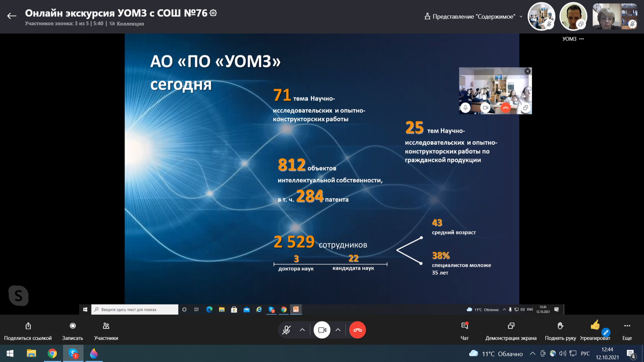Image resolution: width=644 pixels, height=362 pixels.
Task: Click the "средний возраст" label on the slide
Action: click(454, 232)
